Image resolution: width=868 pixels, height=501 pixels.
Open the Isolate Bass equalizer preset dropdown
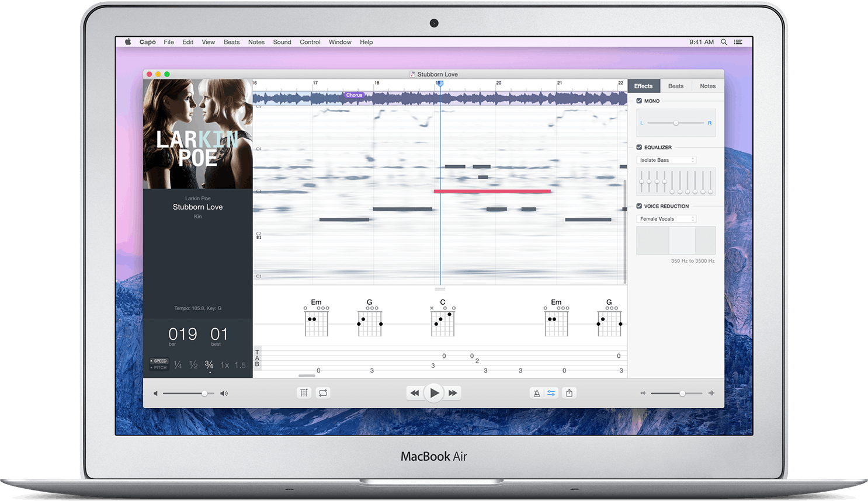coord(666,160)
